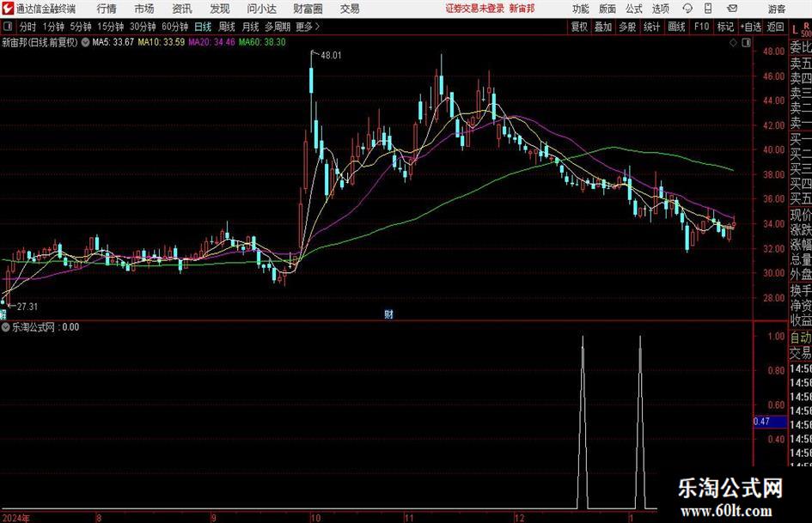Click the 叠加 overlay button
The height and width of the screenshot is (523, 812).
[x=603, y=27]
